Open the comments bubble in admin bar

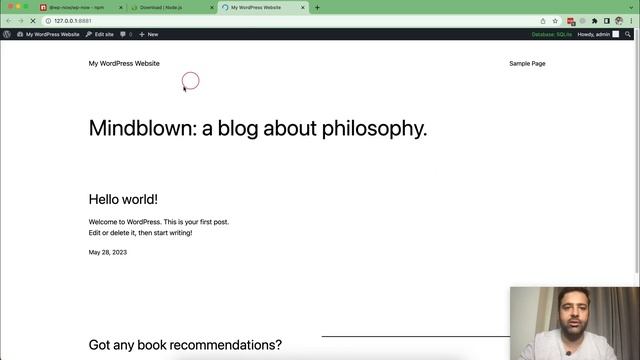pos(126,34)
